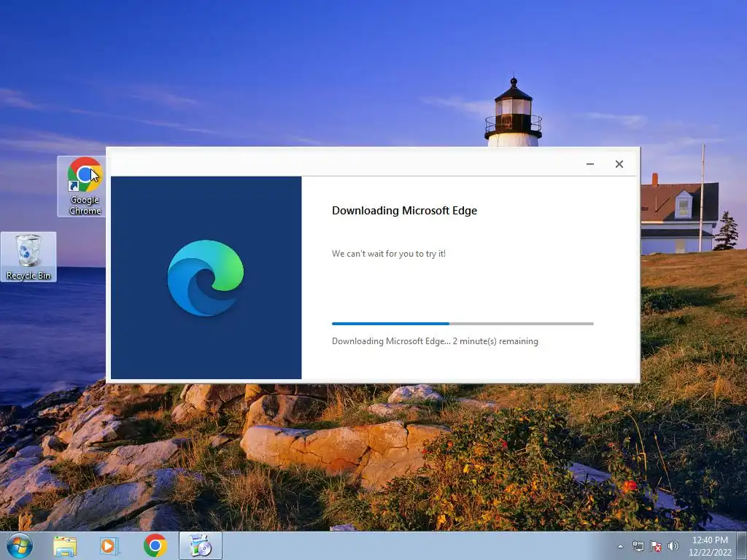Open the Windows Start menu orb
The width and height of the screenshot is (747, 560).
pyautogui.click(x=20, y=545)
